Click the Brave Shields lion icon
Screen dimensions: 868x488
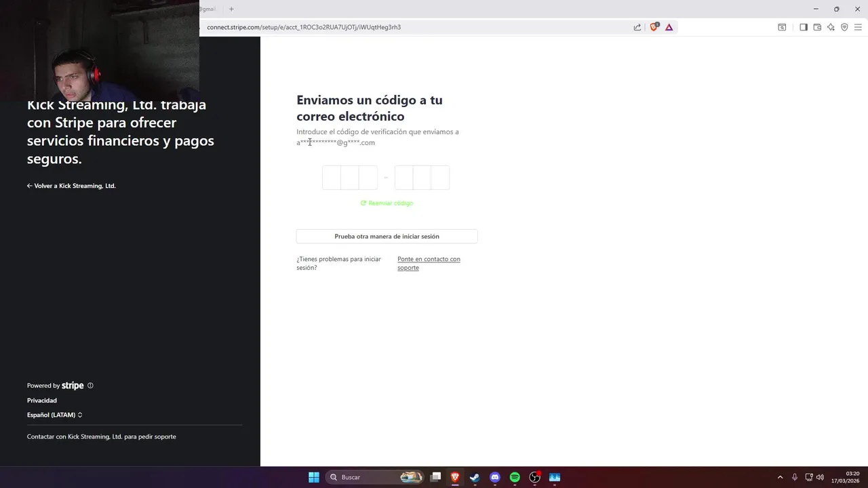tap(654, 27)
